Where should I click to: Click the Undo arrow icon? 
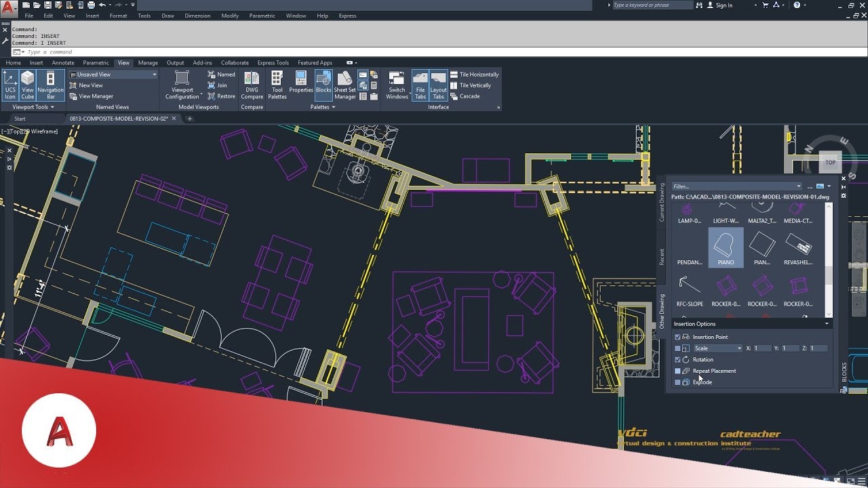pyautogui.click(x=101, y=5)
